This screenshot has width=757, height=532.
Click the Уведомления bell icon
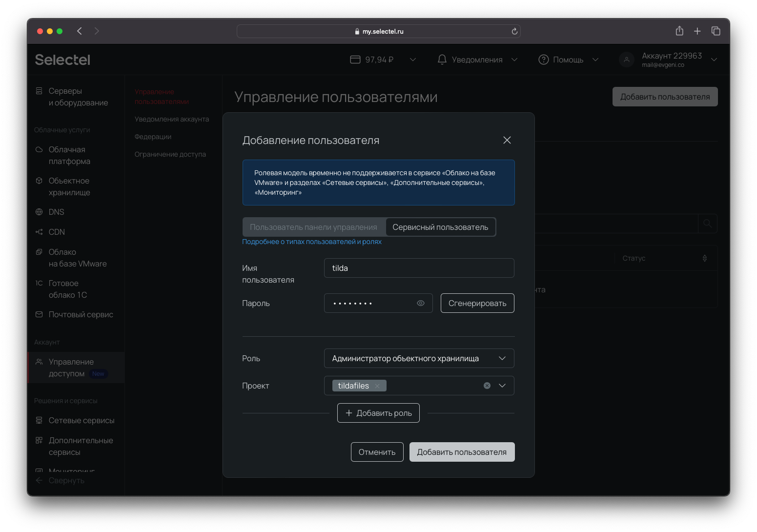pos(442,60)
